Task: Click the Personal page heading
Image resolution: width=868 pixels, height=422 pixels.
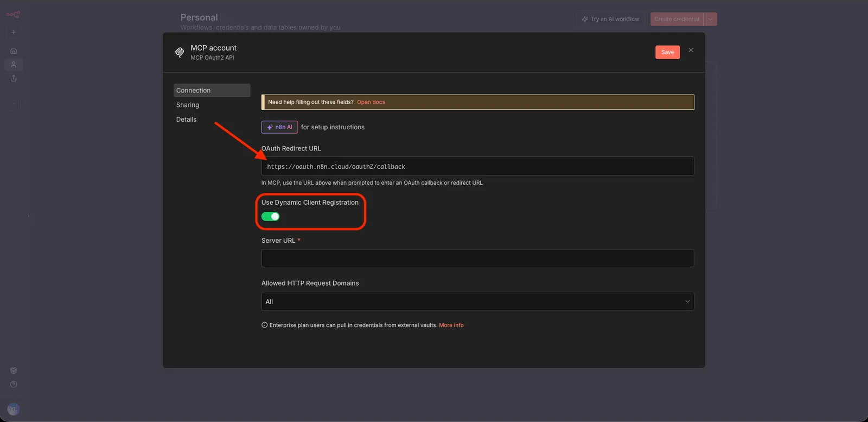Action: [199, 17]
